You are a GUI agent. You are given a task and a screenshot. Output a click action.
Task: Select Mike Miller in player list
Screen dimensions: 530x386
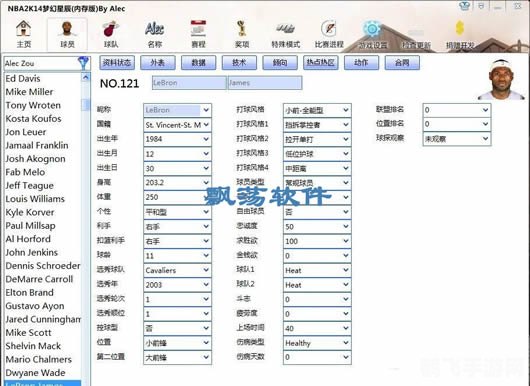click(x=29, y=92)
